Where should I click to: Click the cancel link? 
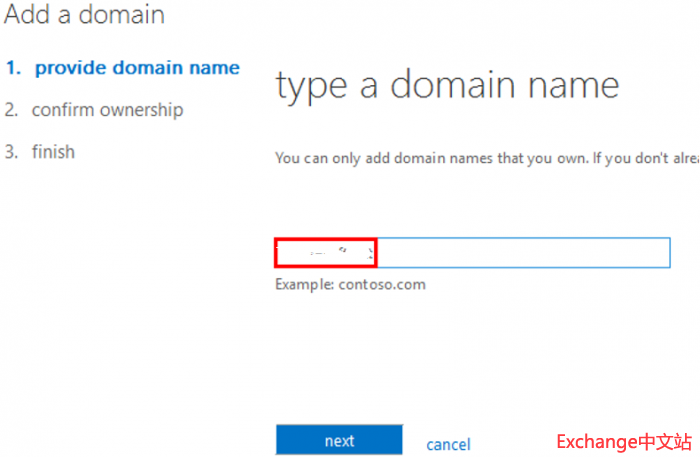click(448, 444)
